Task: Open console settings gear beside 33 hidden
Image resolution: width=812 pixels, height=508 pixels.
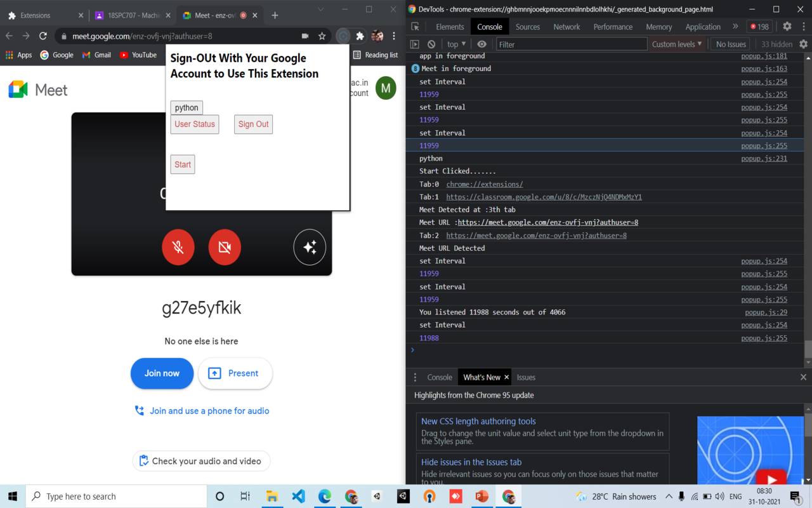Action: pos(803,44)
